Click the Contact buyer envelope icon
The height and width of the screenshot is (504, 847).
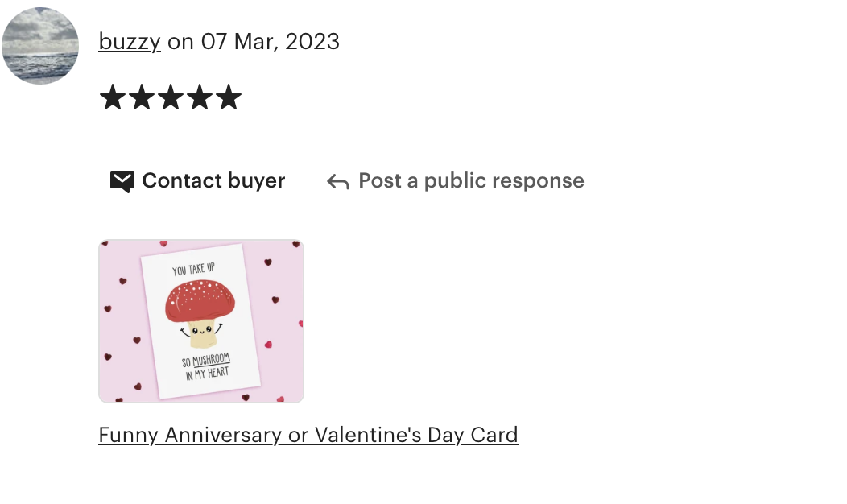[122, 181]
